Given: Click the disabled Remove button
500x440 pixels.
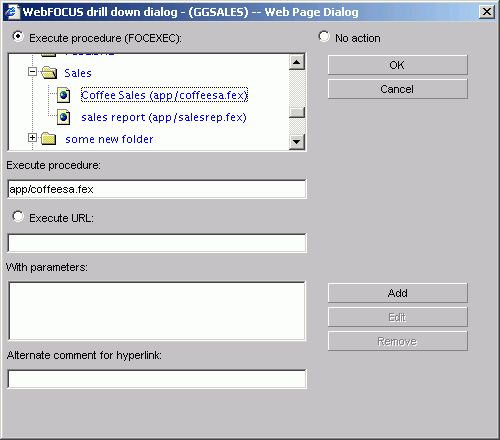Looking at the screenshot, I should click(398, 341).
